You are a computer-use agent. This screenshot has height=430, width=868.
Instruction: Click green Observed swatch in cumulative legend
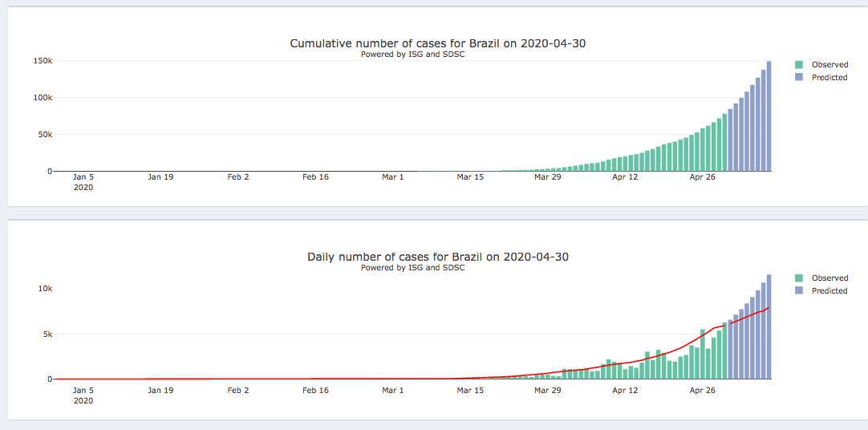pyautogui.click(x=799, y=65)
